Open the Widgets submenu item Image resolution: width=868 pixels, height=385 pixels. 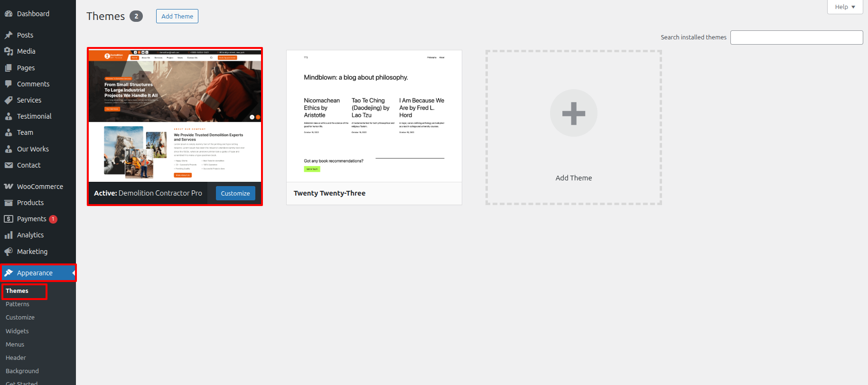click(17, 331)
